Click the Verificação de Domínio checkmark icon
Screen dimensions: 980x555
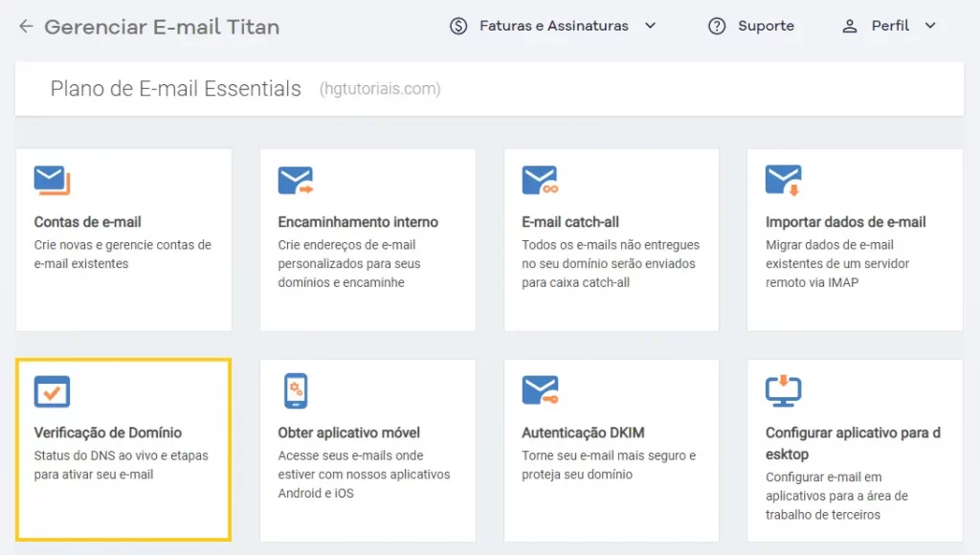point(52,391)
